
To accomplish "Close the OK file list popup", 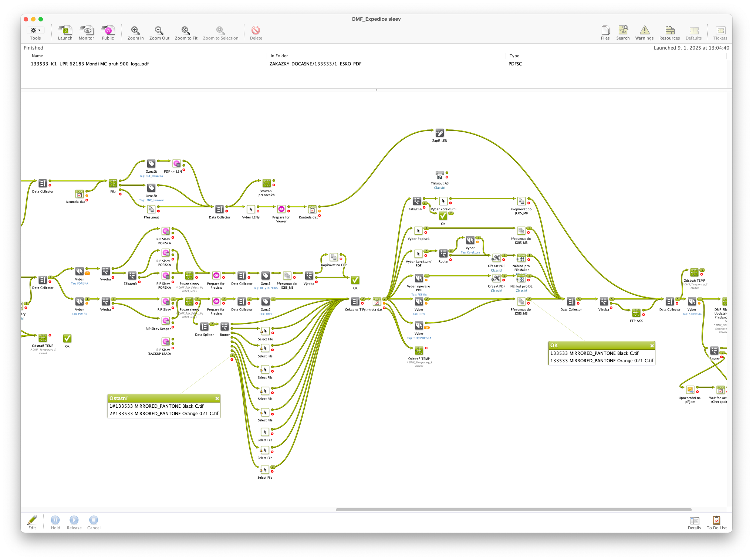I will (x=652, y=346).
